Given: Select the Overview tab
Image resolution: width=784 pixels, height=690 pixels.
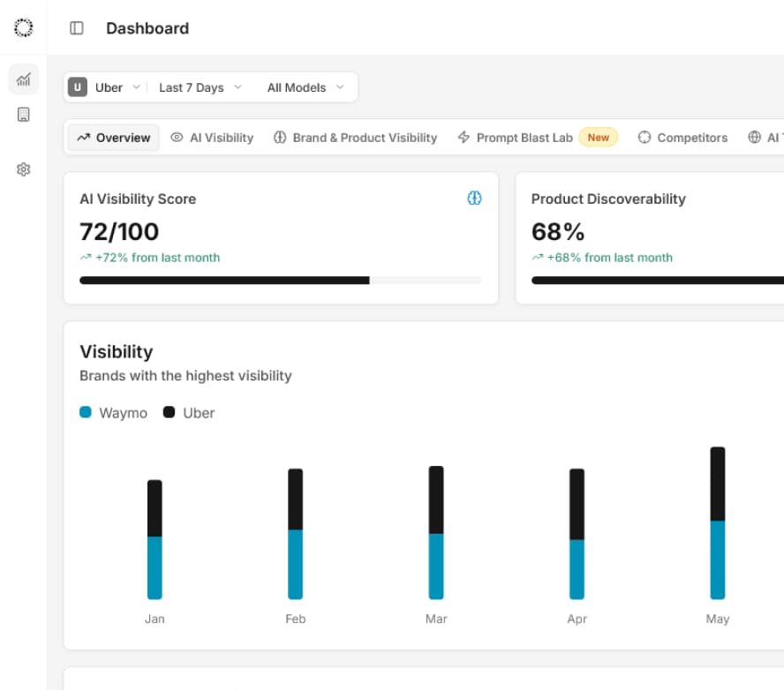Looking at the screenshot, I should pos(114,138).
